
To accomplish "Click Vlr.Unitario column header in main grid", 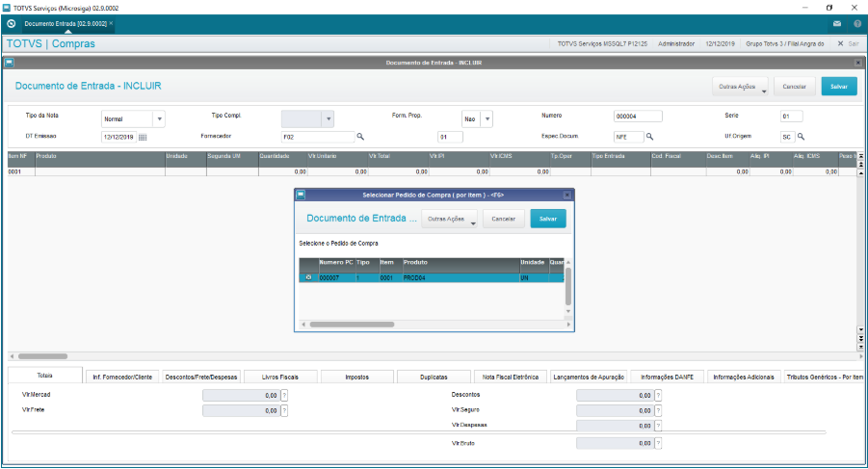I will click(x=336, y=157).
